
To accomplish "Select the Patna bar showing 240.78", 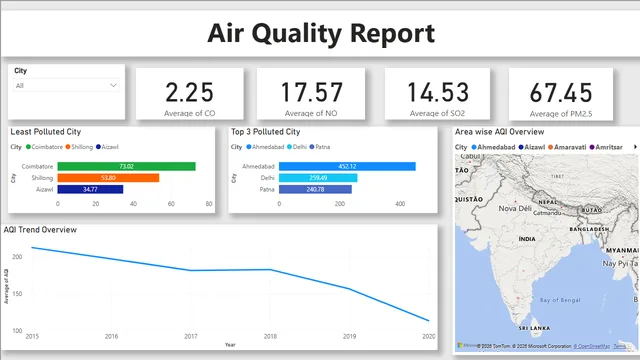I will click(315, 189).
